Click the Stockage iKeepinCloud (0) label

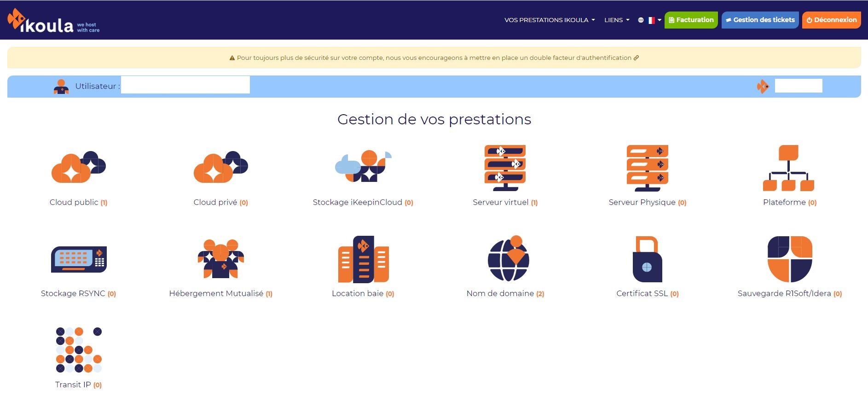363,202
